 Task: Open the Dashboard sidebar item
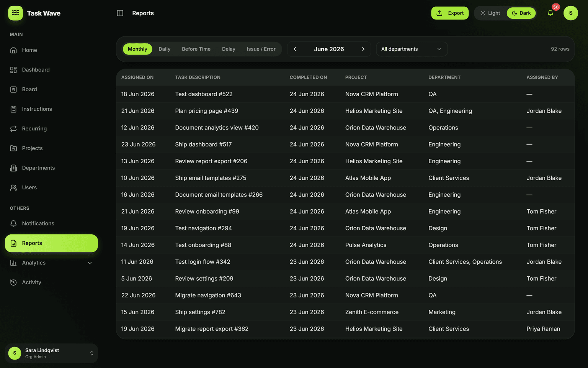click(51, 70)
